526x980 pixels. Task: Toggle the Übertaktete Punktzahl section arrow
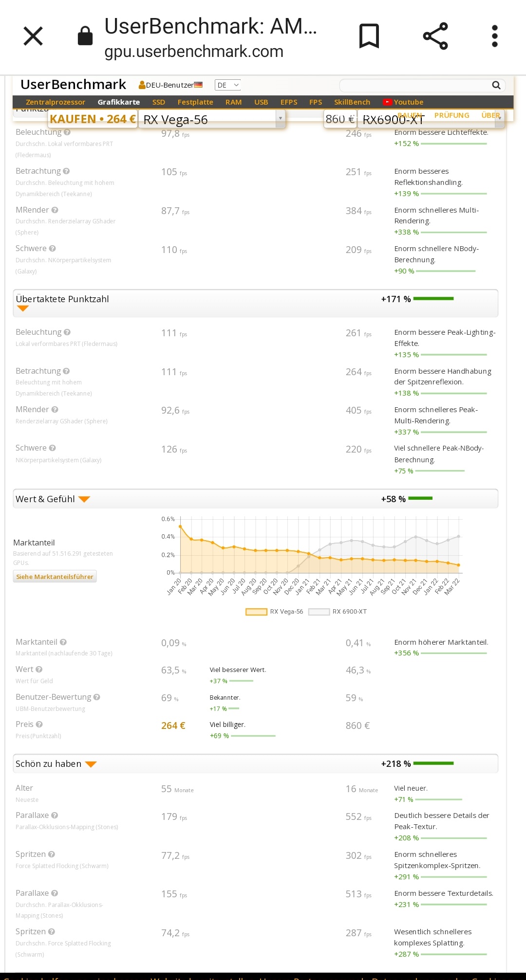point(23,309)
